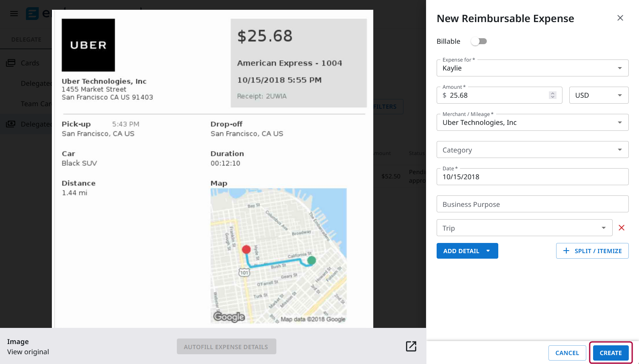Open the USD currency dropdown

[x=619, y=95]
